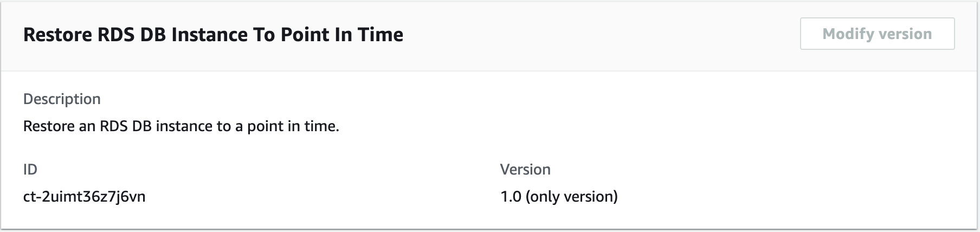Click the Modify version button
980x232 pixels.
pyautogui.click(x=877, y=34)
